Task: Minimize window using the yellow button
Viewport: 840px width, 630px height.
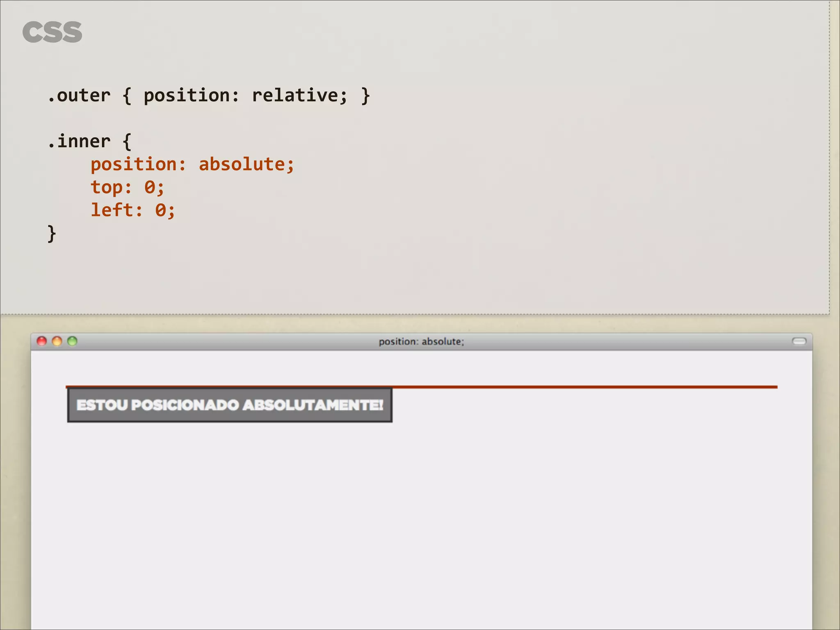Action: [x=57, y=341]
